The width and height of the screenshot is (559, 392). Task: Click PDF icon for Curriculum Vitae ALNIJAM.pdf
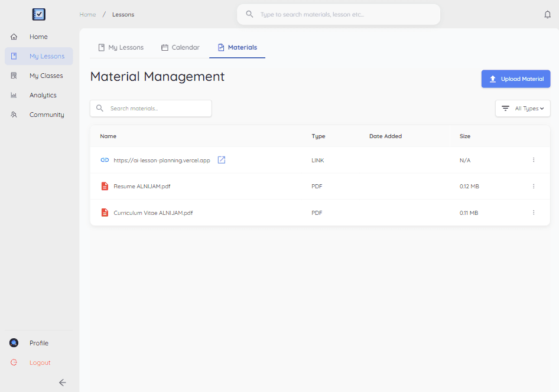tap(105, 213)
